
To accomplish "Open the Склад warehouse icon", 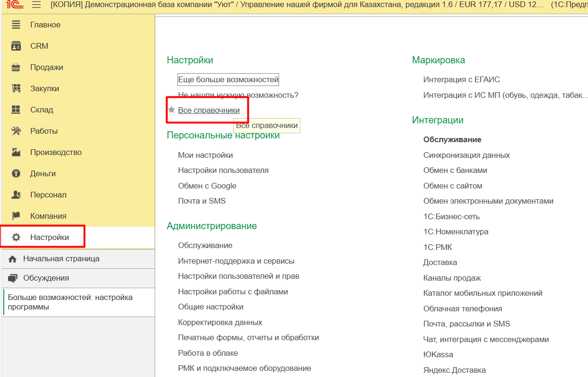I will click(16, 110).
